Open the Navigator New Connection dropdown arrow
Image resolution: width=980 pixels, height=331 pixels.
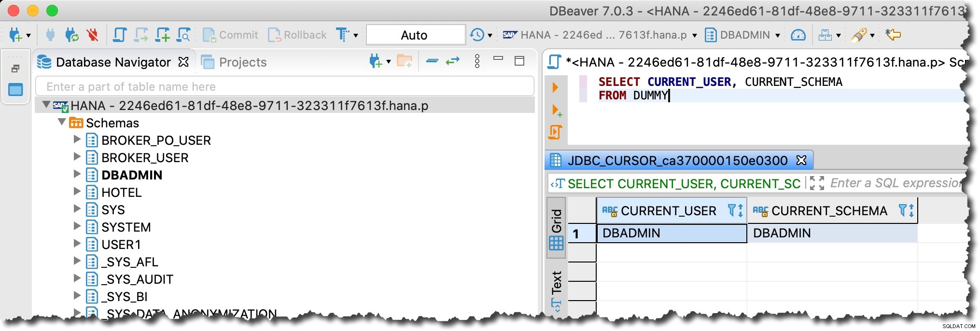389,62
